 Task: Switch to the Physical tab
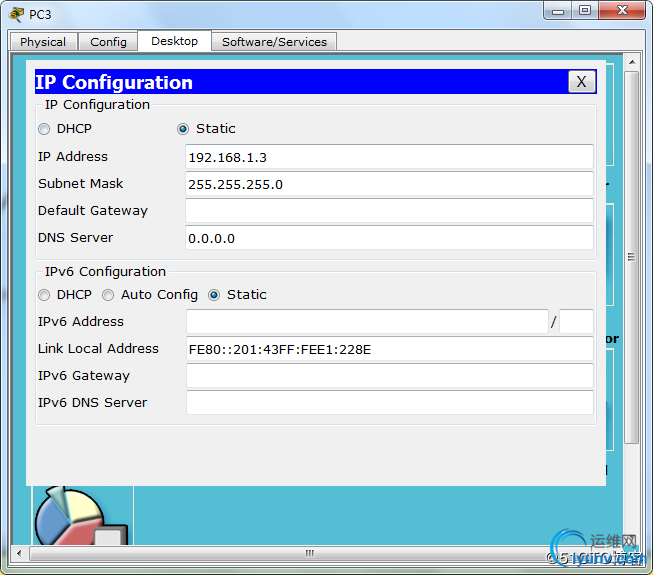(43, 42)
